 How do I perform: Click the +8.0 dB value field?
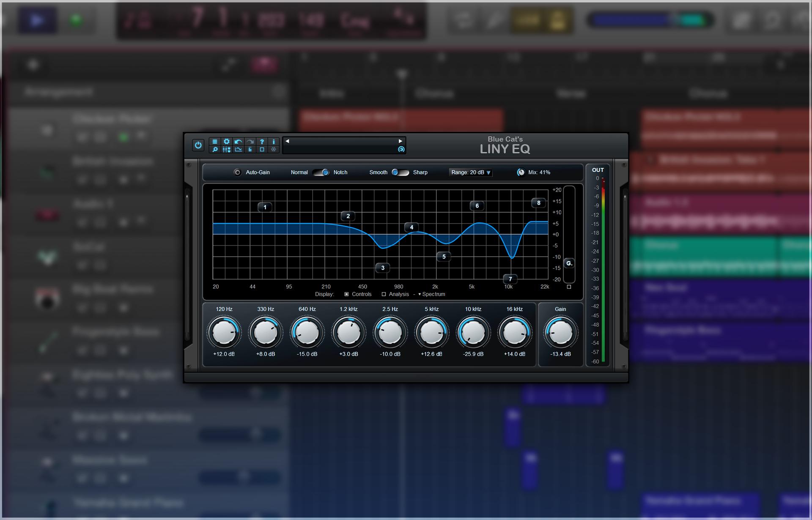pos(266,354)
